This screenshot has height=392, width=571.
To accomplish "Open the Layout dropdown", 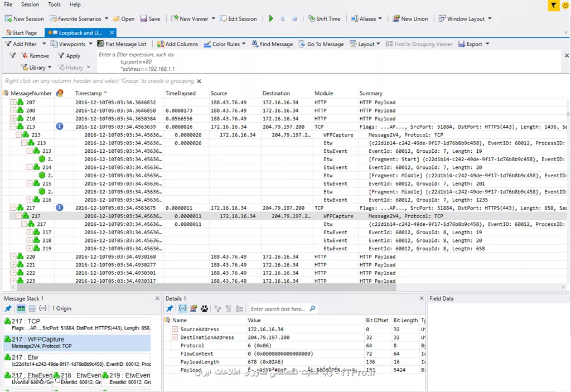I will pos(378,44).
